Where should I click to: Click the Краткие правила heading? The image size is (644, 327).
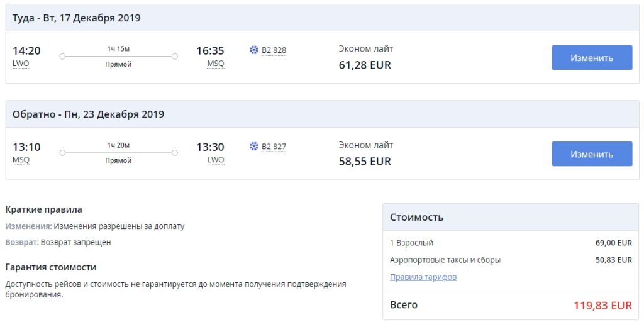click(x=43, y=209)
